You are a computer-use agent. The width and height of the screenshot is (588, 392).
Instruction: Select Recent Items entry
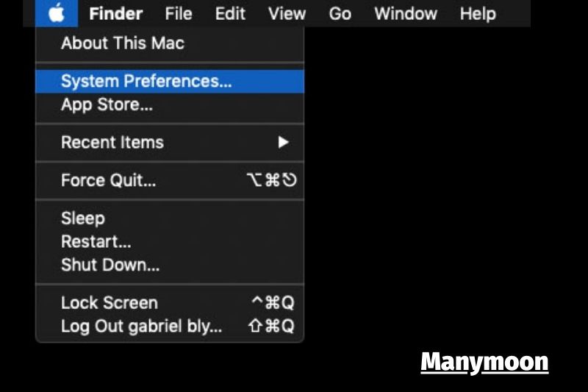tap(170, 143)
